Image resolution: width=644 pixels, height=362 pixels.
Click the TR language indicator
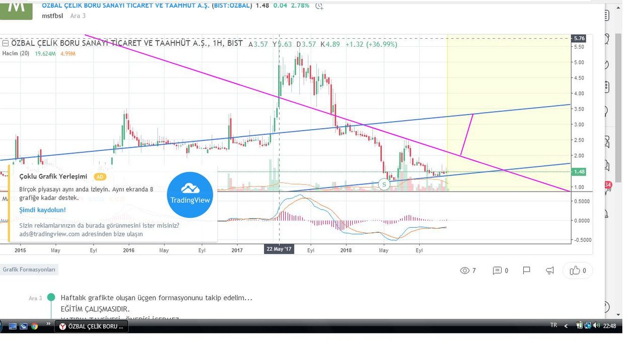coord(553,325)
